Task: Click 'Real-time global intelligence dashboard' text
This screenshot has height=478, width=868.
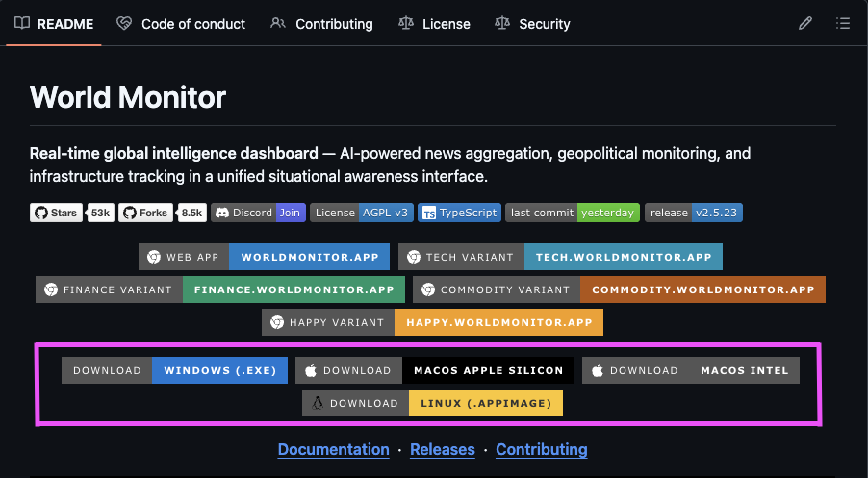Action: point(174,153)
